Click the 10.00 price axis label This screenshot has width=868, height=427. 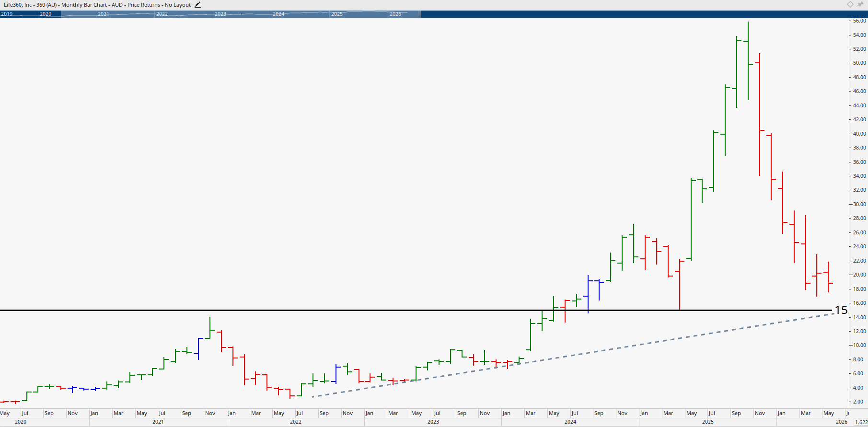pyautogui.click(x=860, y=345)
